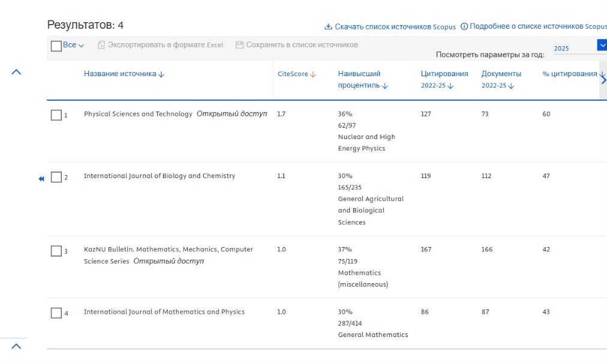Select checkbox for International Journal of Biology and Chemistry

coord(56,177)
